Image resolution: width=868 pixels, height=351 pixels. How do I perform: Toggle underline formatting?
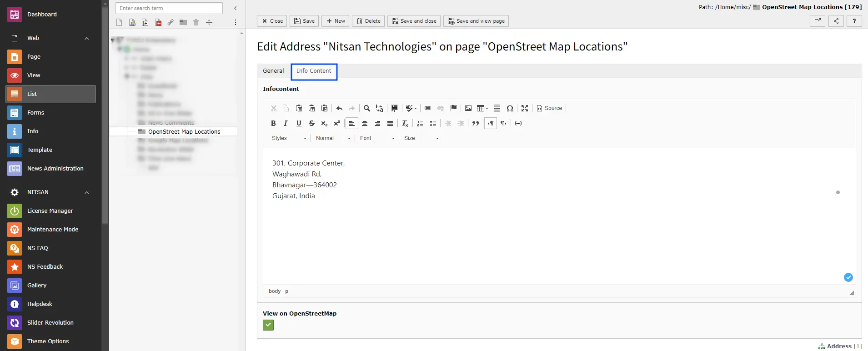click(x=299, y=123)
